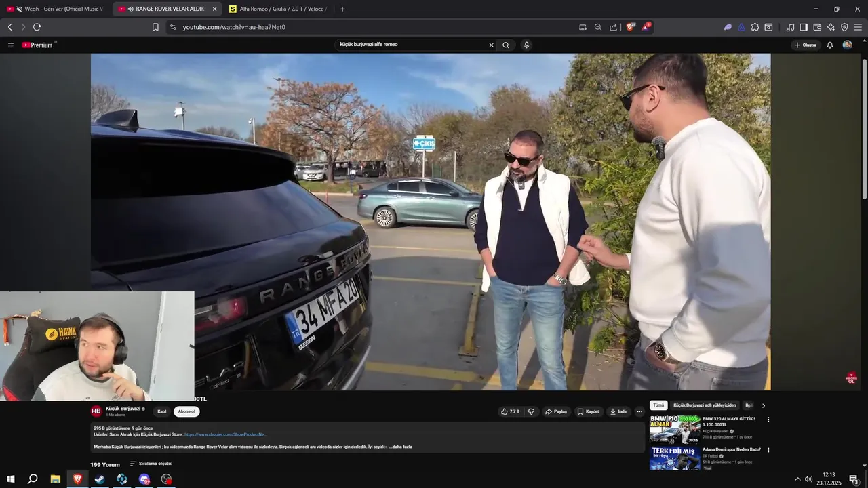Click the purple ghost extension icon
This screenshot has height=488, width=868.
[728, 27]
